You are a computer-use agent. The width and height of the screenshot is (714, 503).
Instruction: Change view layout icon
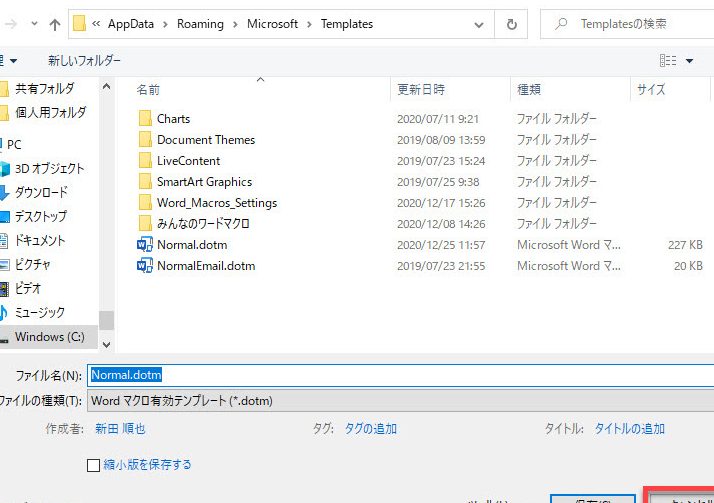pos(668,60)
